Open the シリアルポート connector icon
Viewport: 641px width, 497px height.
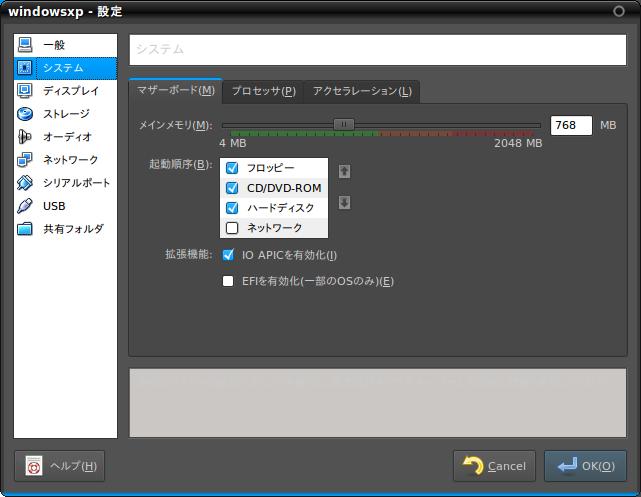click(x=25, y=183)
